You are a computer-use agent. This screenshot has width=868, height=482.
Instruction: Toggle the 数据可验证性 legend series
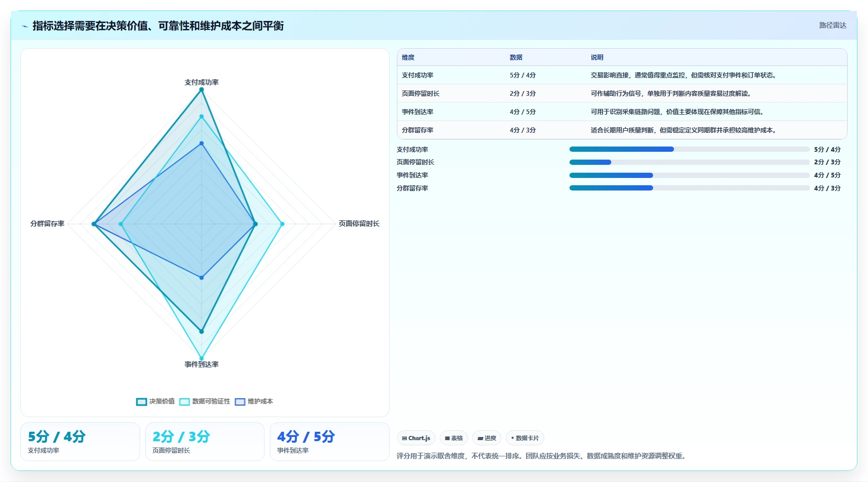tap(204, 401)
